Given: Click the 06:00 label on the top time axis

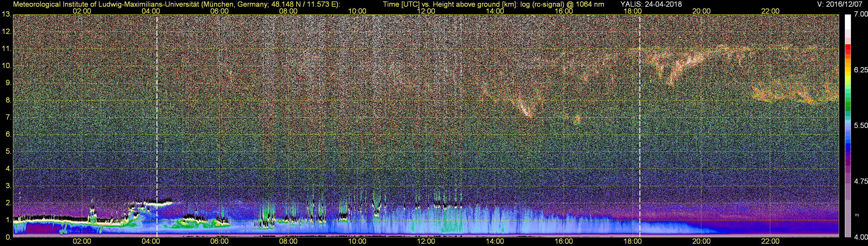Looking at the screenshot, I should click(219, 11).
